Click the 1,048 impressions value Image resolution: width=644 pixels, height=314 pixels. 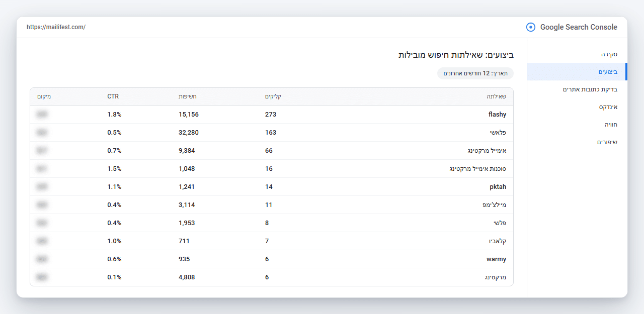coord(187,169)
